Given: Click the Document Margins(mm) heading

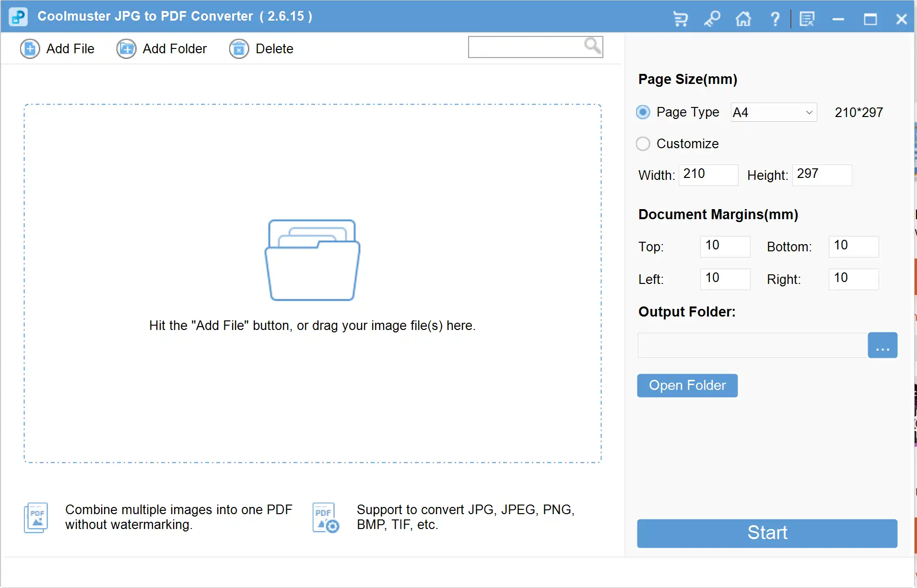Looking at the screenshot, I should [718, 214].
